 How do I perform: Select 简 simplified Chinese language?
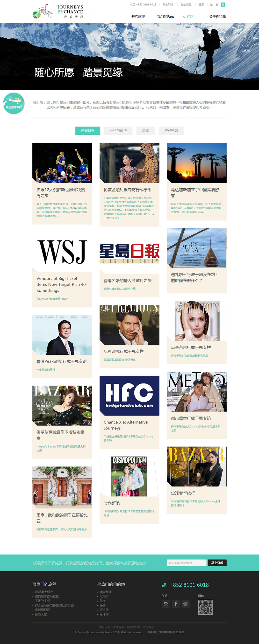tap(223, 5)
